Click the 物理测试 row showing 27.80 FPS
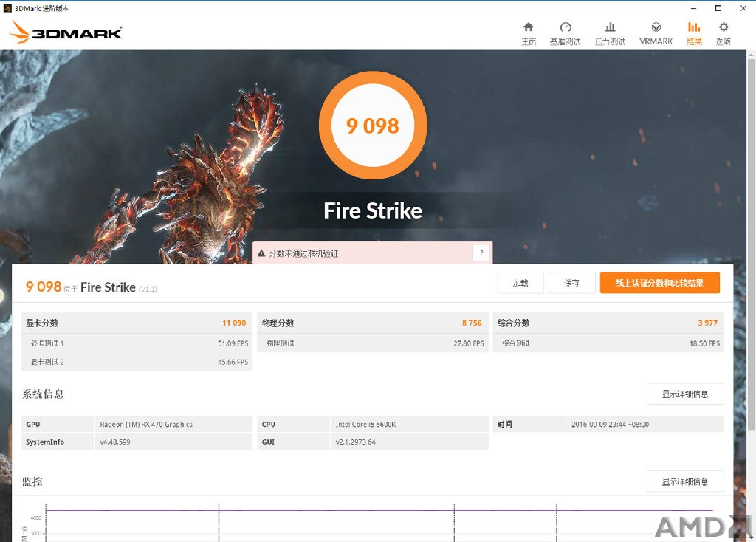 coord(373,343)
